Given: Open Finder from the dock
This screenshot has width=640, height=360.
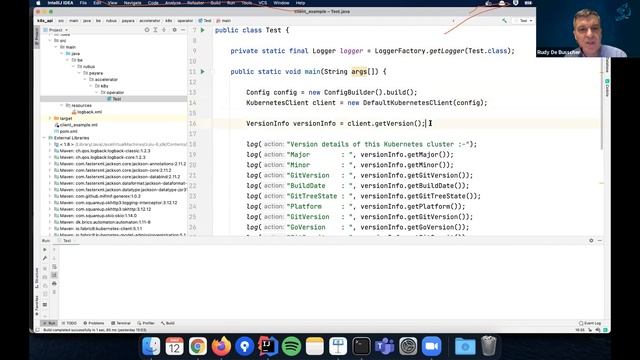Looking at the screenshot, I should click(x=151, y=346).
